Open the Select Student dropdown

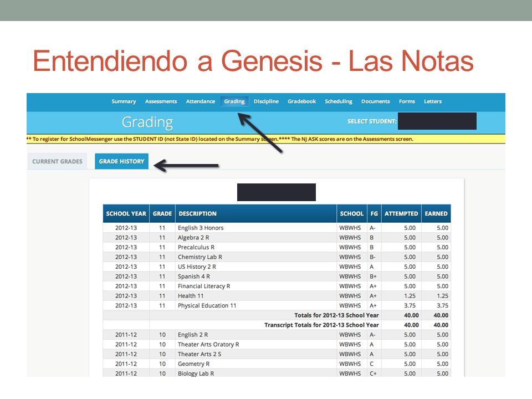click(x=437, y=121)
